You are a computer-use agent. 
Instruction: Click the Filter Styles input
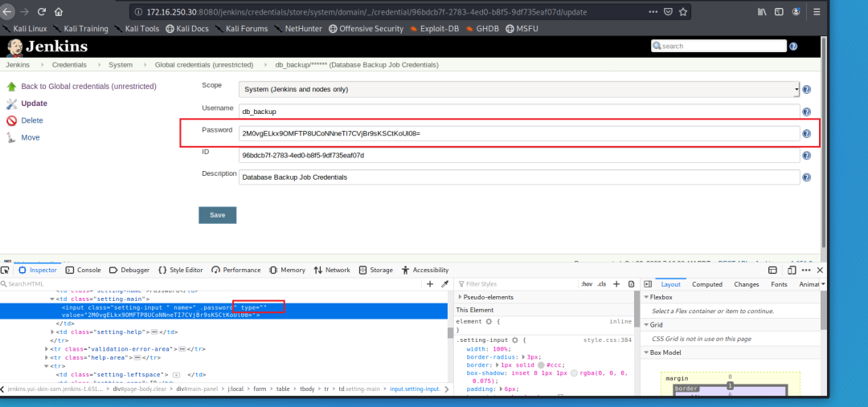click(x=516, y=283)
